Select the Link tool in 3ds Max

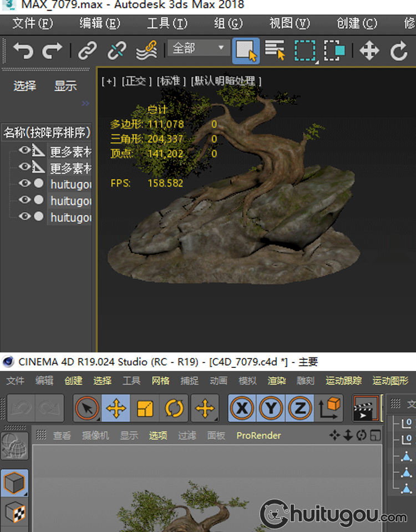(x=87, y=51)
